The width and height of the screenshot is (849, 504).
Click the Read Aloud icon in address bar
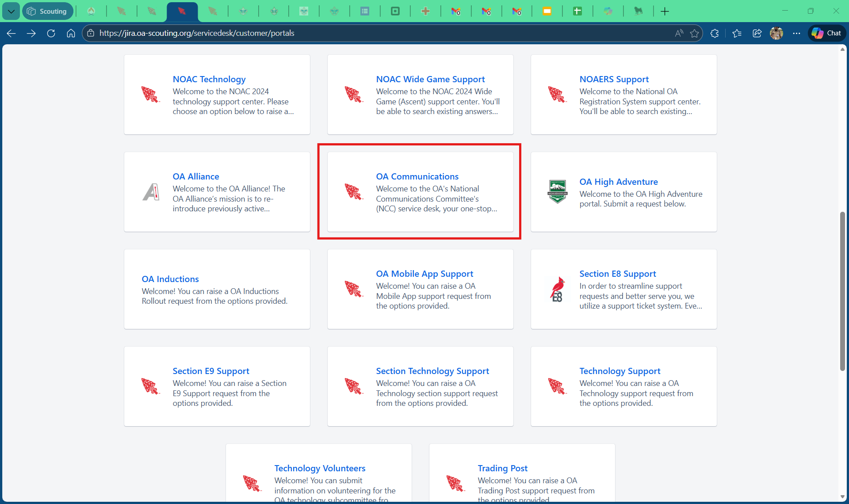(679, 33)
